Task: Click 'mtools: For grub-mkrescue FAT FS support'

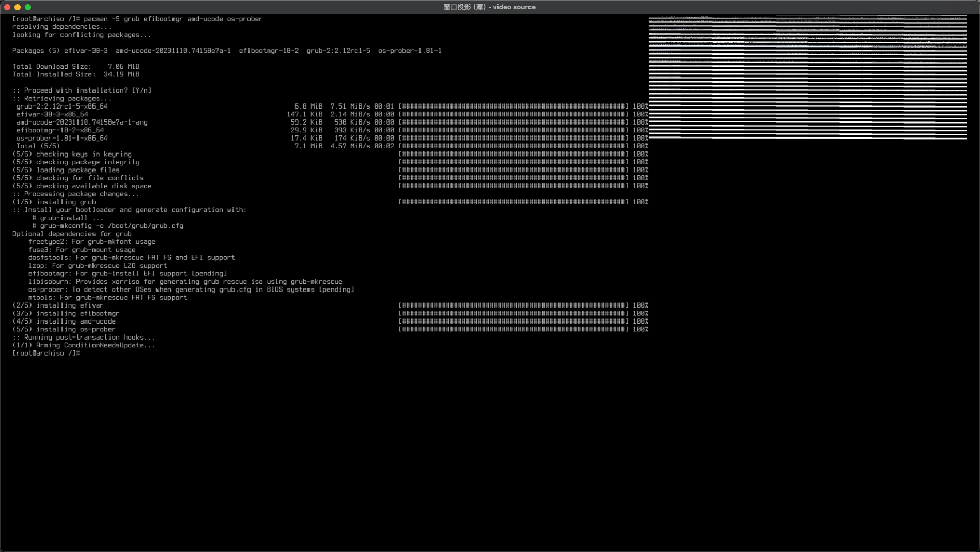Action: 107,297
